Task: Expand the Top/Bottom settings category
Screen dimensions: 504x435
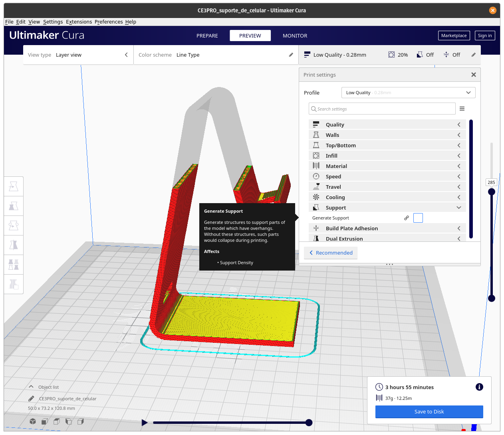Action: point(387,145)
